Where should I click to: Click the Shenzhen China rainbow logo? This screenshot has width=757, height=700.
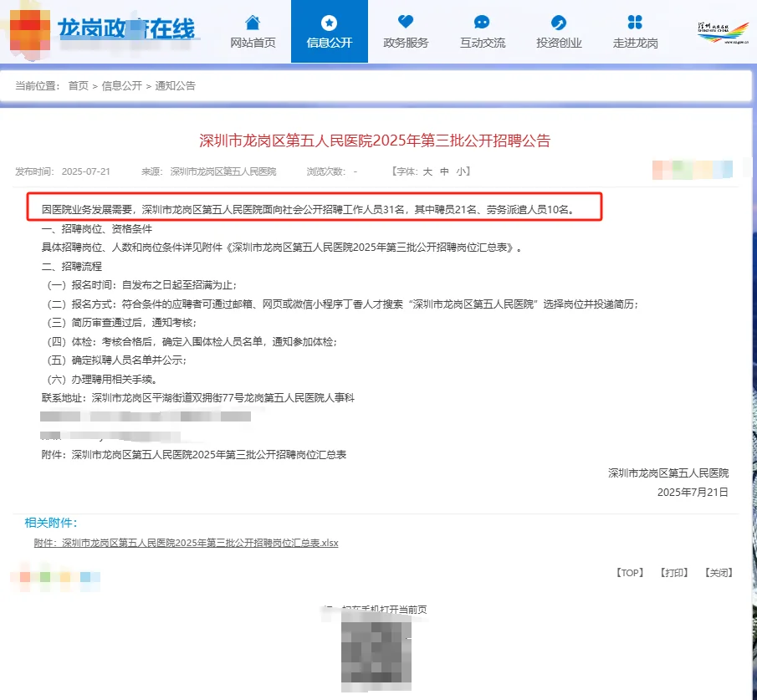pyautogui.click(x=724, y=33)
